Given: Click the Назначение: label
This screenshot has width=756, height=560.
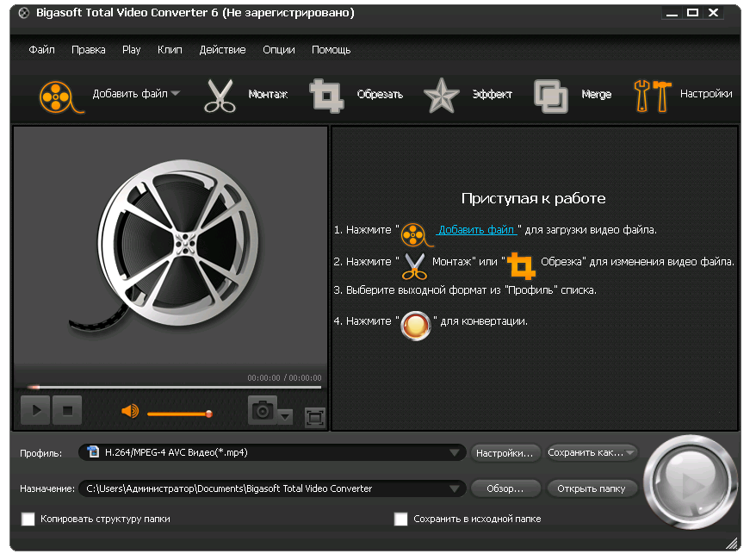Looking at the screenshot, I should pyautogui.click(x=47, y=488).
